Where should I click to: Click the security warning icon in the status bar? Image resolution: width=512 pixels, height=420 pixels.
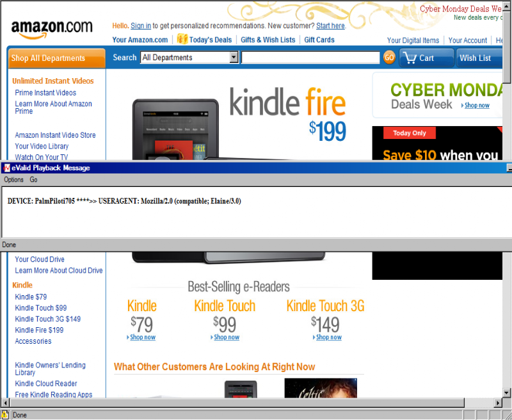point(4,415)
